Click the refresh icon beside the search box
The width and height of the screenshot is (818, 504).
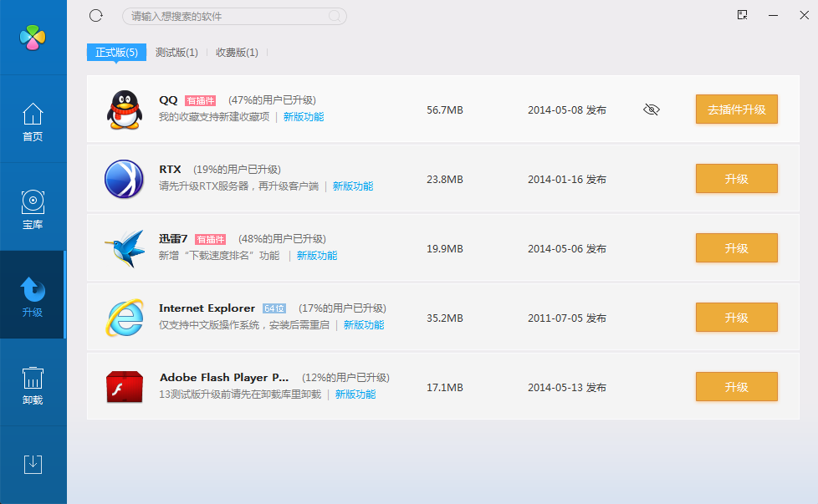click(96, 16)
